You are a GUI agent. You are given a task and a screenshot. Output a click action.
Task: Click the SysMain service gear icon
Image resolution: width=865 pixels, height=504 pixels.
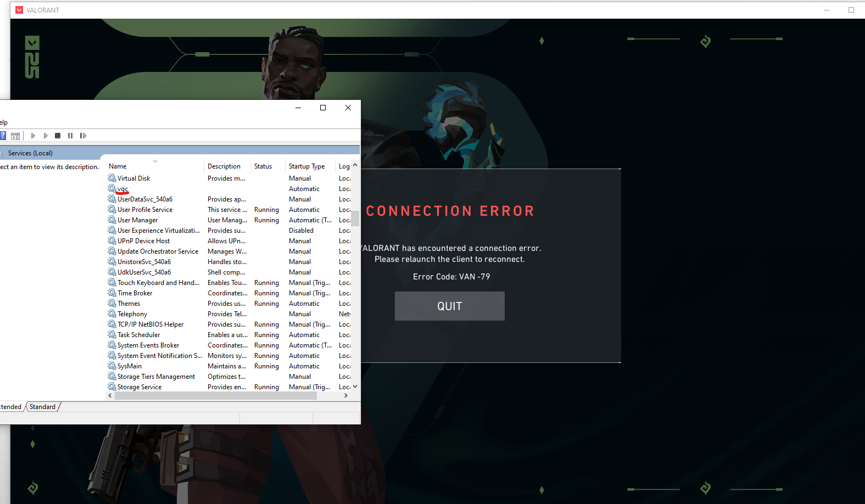point(112,366)
